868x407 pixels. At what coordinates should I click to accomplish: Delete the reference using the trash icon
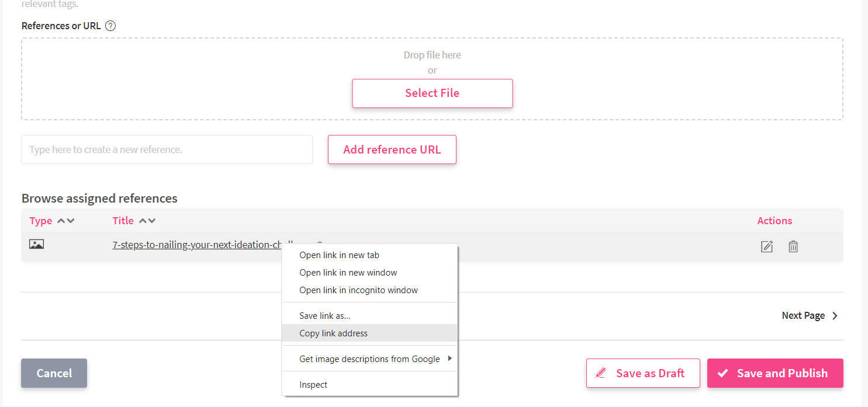pos(793,246)
